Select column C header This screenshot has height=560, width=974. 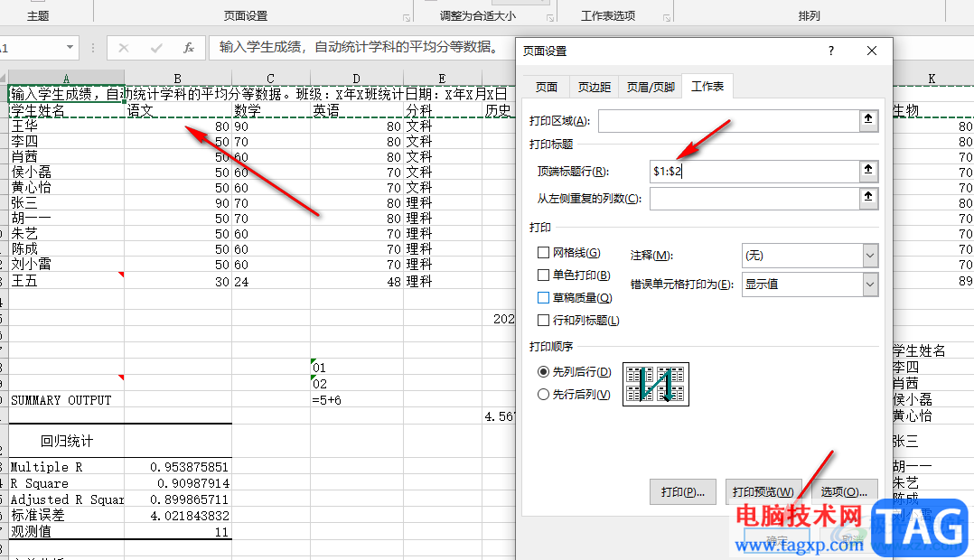(x=271, y=79)
